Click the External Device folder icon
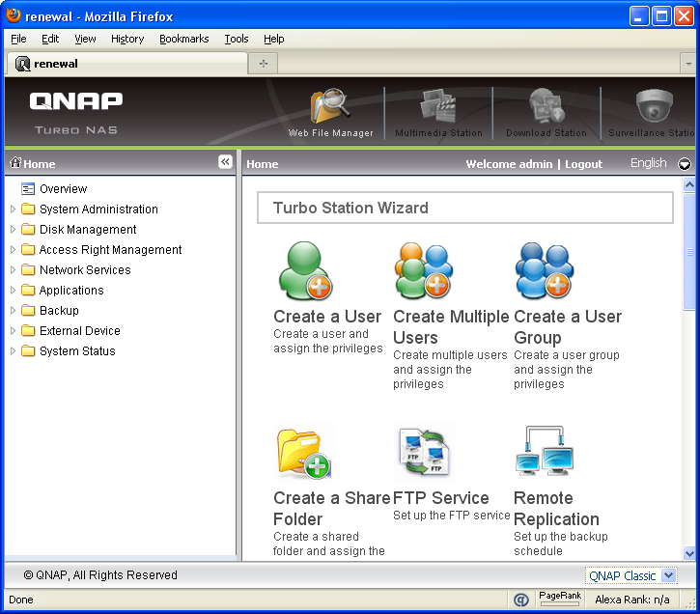 point(28,330)
